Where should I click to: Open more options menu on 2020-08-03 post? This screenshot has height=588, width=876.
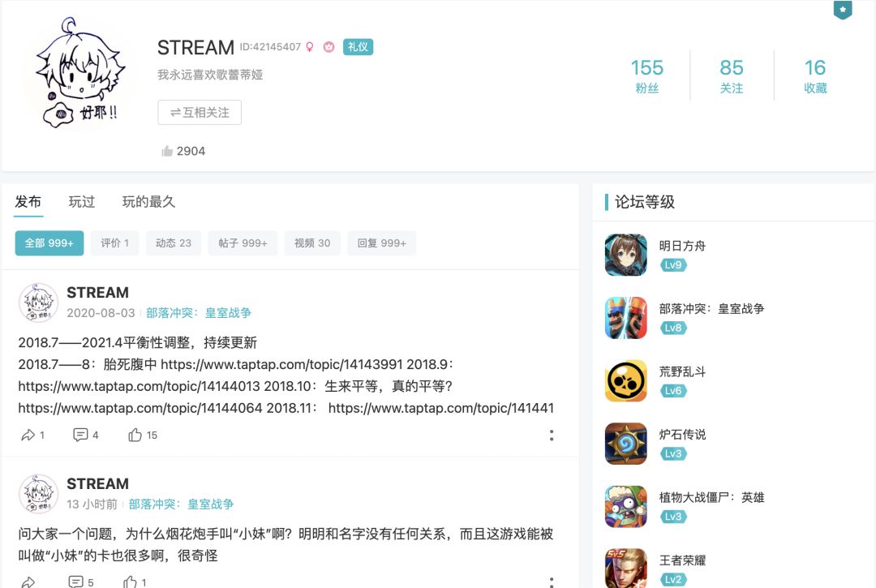coord(552,435)
